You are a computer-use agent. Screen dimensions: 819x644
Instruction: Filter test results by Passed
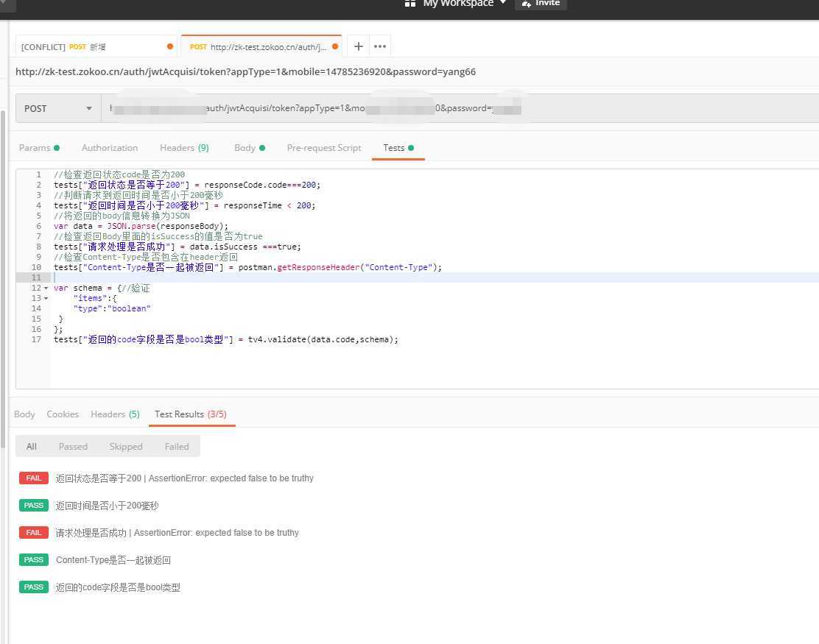pyautogui.click(x=73, y=446)
